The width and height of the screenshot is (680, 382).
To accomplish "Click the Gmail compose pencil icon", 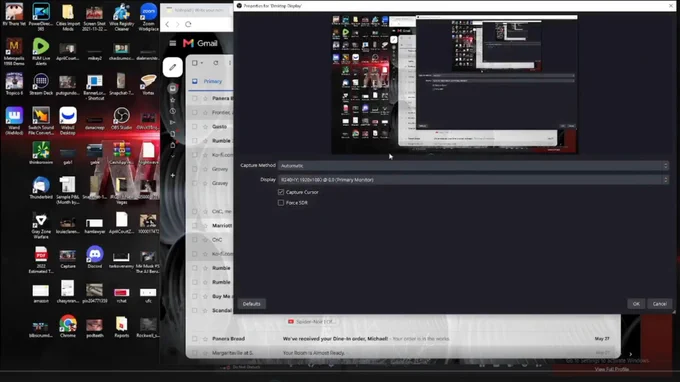I will [x=173, y=67].
